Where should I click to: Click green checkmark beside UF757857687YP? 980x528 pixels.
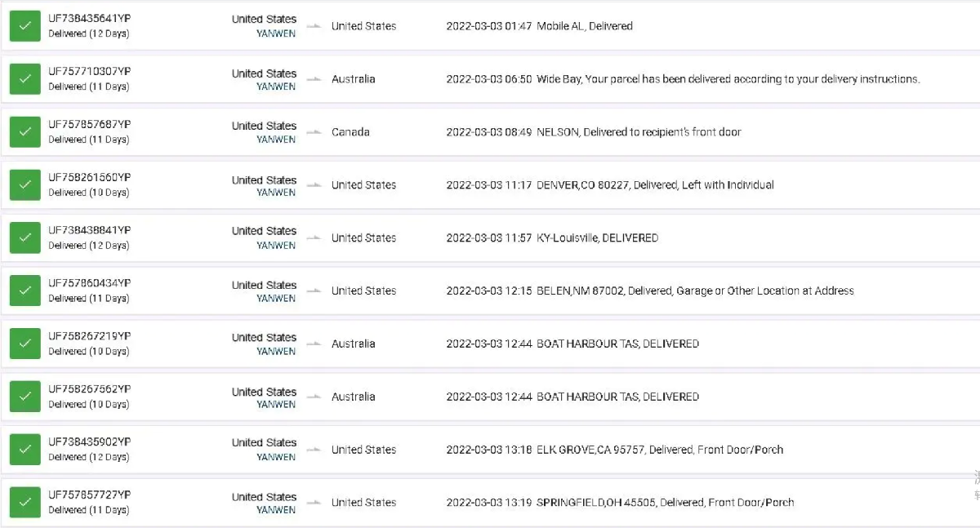click(x=24, y=132)
